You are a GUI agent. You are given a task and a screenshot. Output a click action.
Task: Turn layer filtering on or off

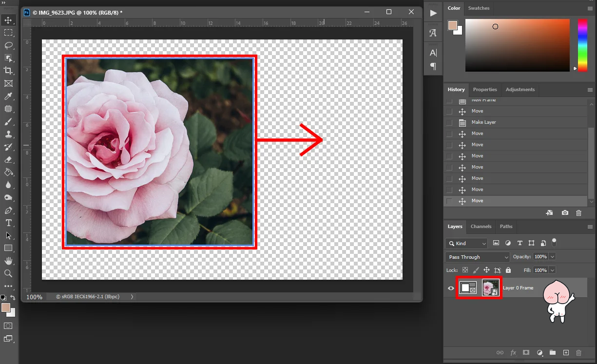(x=554, y=242)
